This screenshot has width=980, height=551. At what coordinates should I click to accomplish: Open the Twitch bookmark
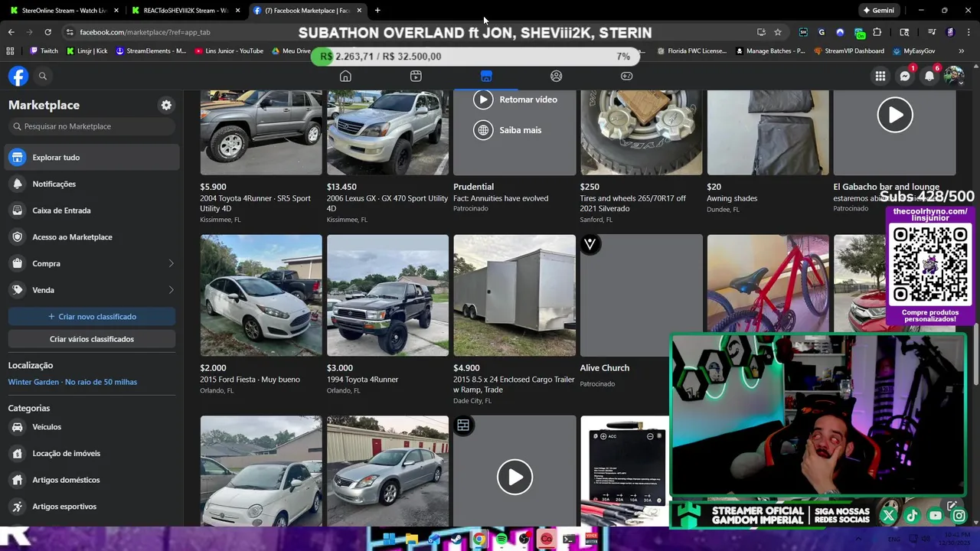coord(44,51)
